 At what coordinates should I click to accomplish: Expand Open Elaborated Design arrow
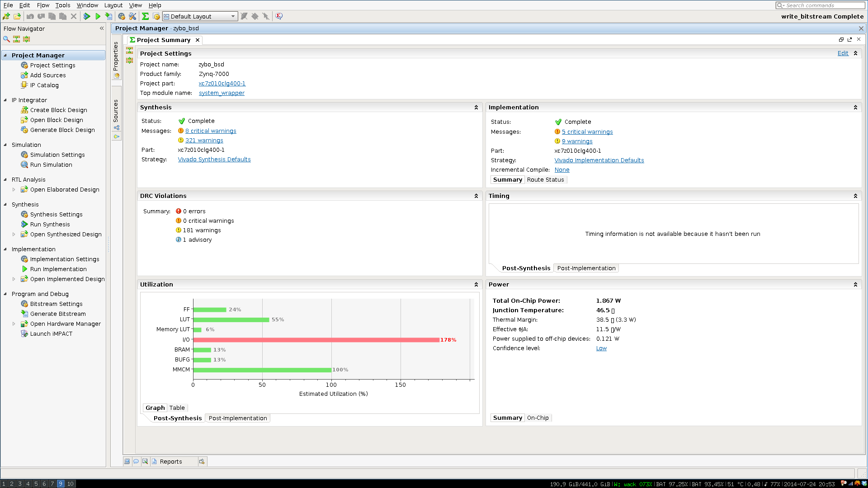click(14, 190)
